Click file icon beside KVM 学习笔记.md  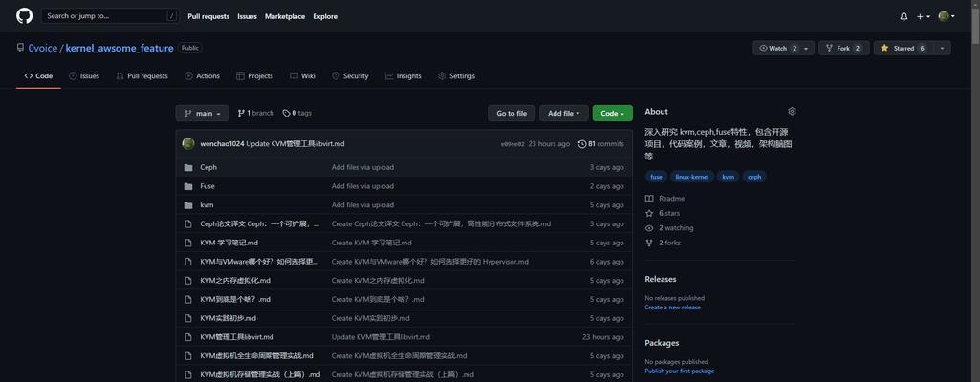(188, 243)
